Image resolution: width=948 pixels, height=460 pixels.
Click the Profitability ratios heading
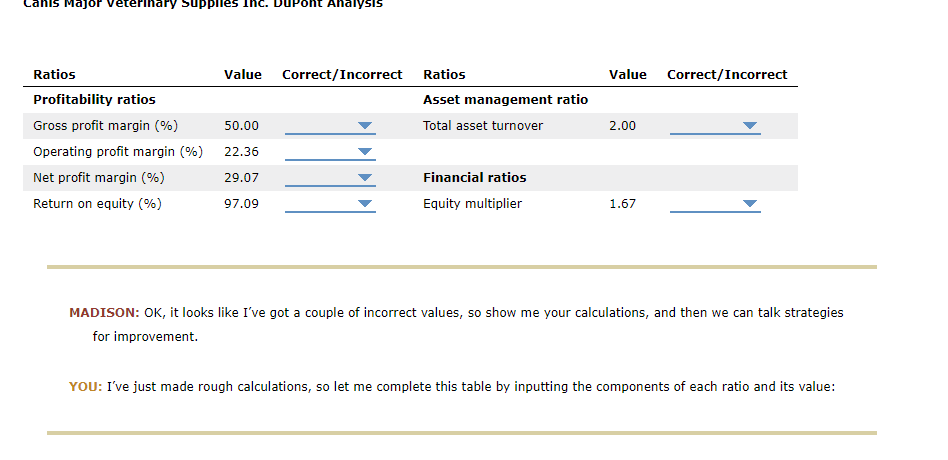point(94,100)
